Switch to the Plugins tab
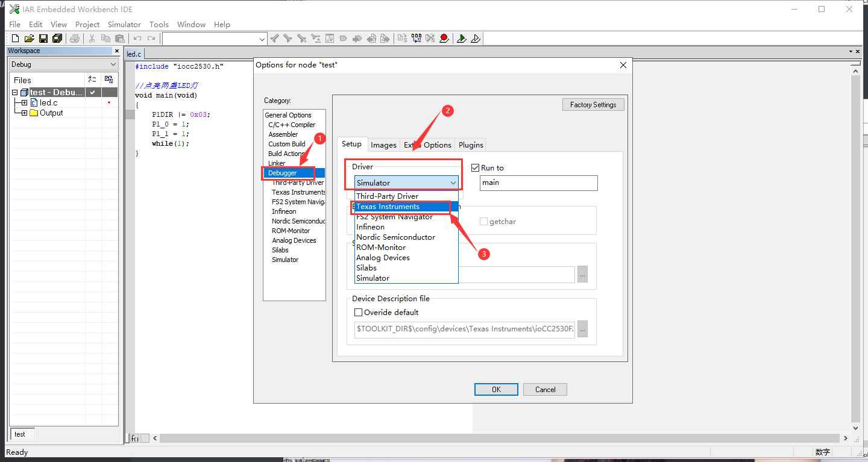 [x=471, y=145]
